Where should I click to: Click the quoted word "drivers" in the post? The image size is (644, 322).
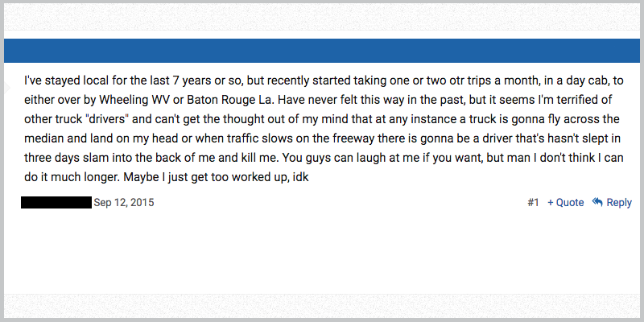(106, 119)
